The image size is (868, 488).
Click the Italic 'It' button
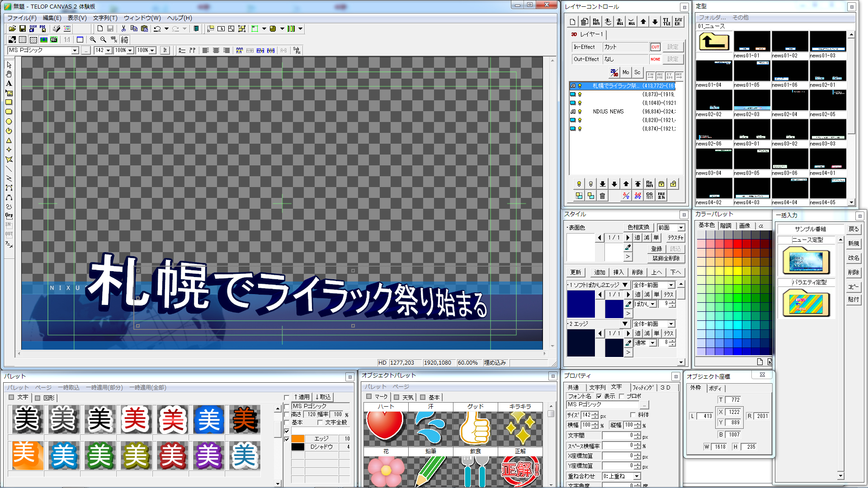tap(165, 50)
